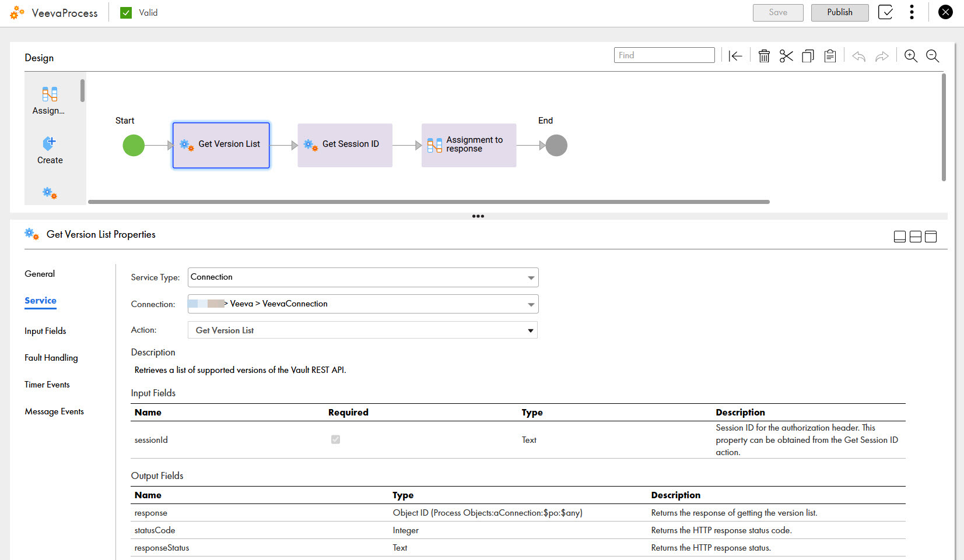964x560 pixels.
Task: Open the Timer Events tab
Action: click(47, 385)
